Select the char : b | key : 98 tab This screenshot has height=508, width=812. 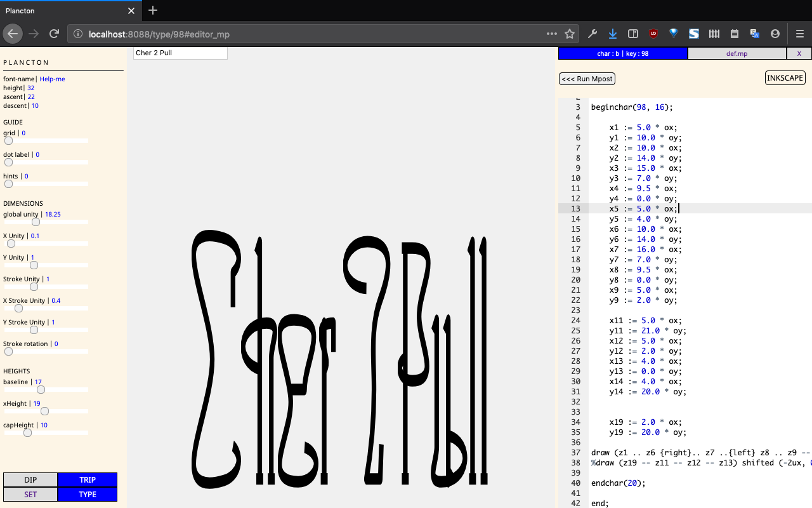click(x=622, y=54)
